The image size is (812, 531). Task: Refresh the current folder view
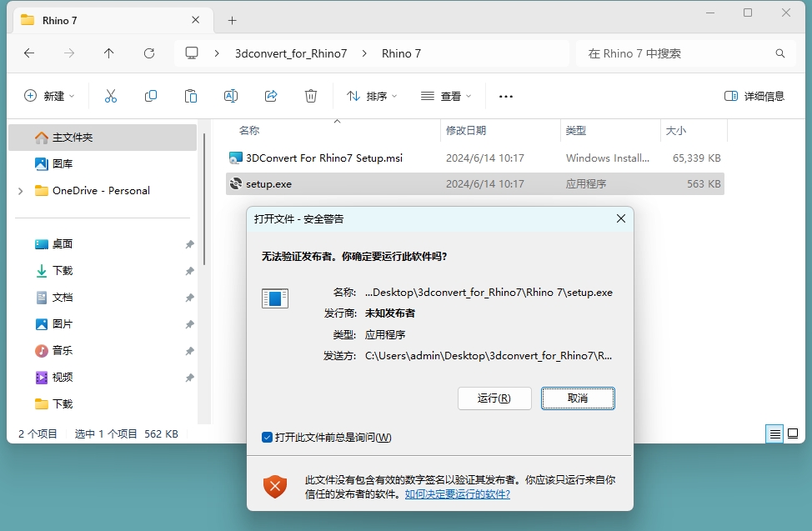[x=149, y=53]
